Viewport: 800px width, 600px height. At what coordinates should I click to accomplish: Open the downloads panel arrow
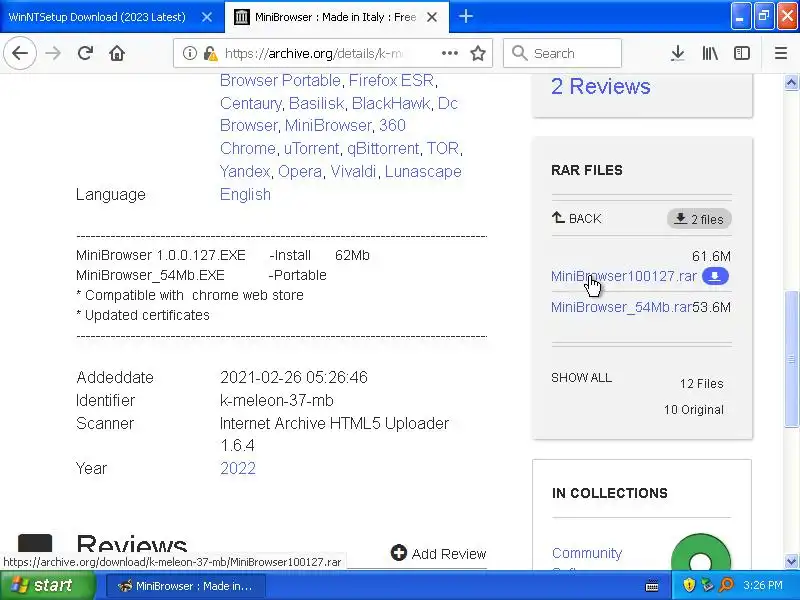[x=678, y=53]
